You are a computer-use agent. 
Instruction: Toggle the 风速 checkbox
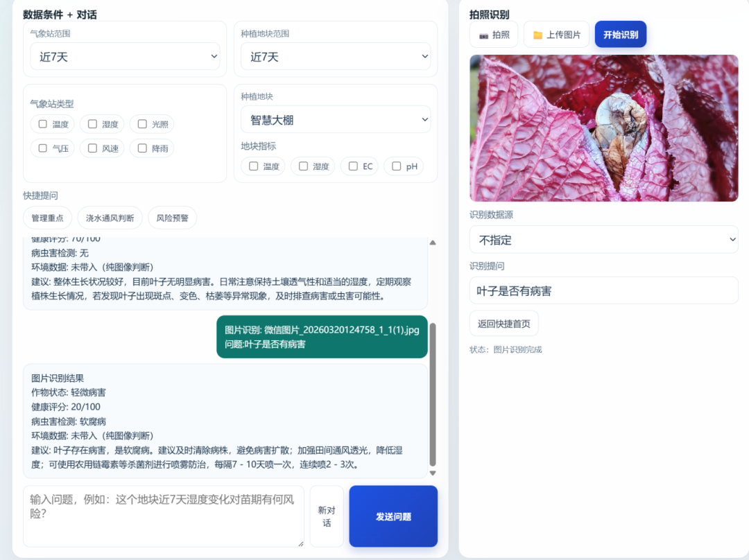pos(92,148)
